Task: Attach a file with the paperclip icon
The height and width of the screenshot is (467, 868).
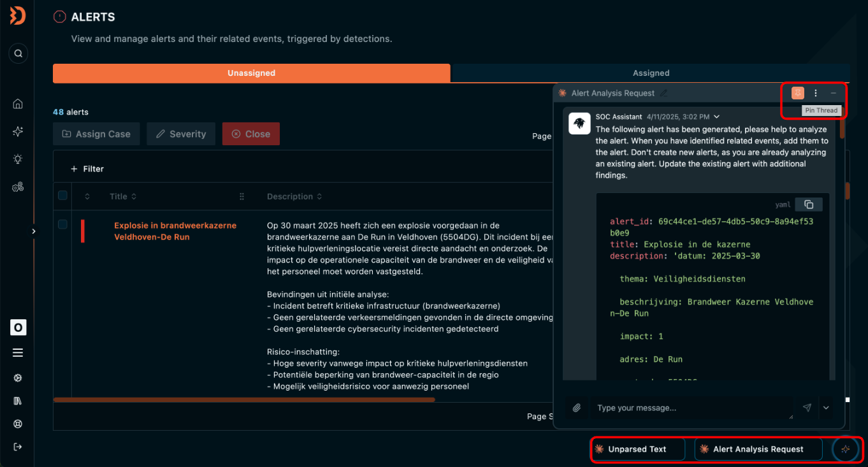Action: (x=577, y=408)
